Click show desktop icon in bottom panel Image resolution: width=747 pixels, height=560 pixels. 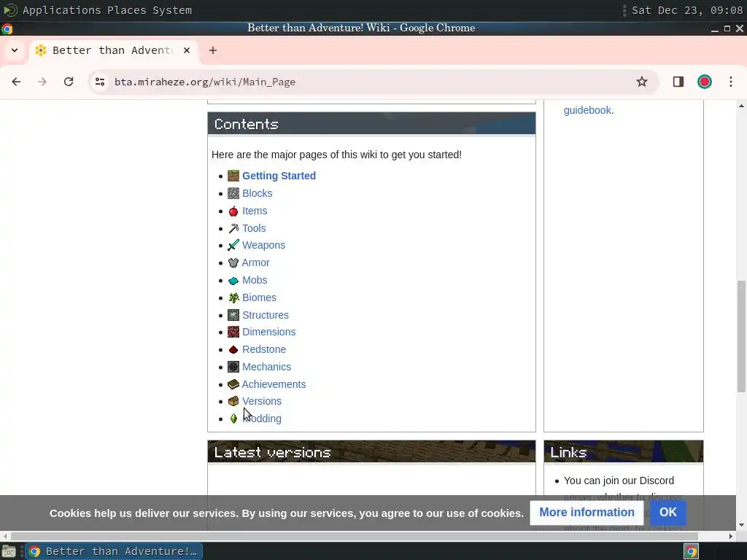(9, 551)
